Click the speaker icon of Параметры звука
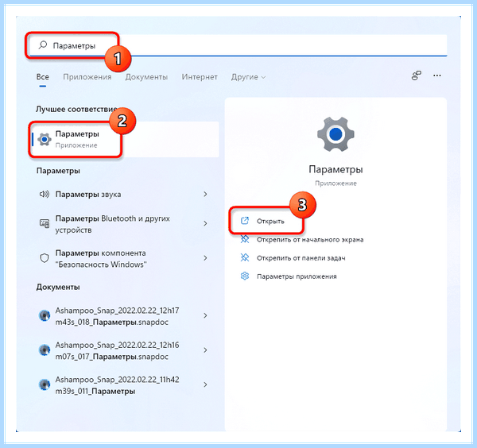The width and height of the screenshot is (477, 448). pyautogui.click(x=45, y=194)
